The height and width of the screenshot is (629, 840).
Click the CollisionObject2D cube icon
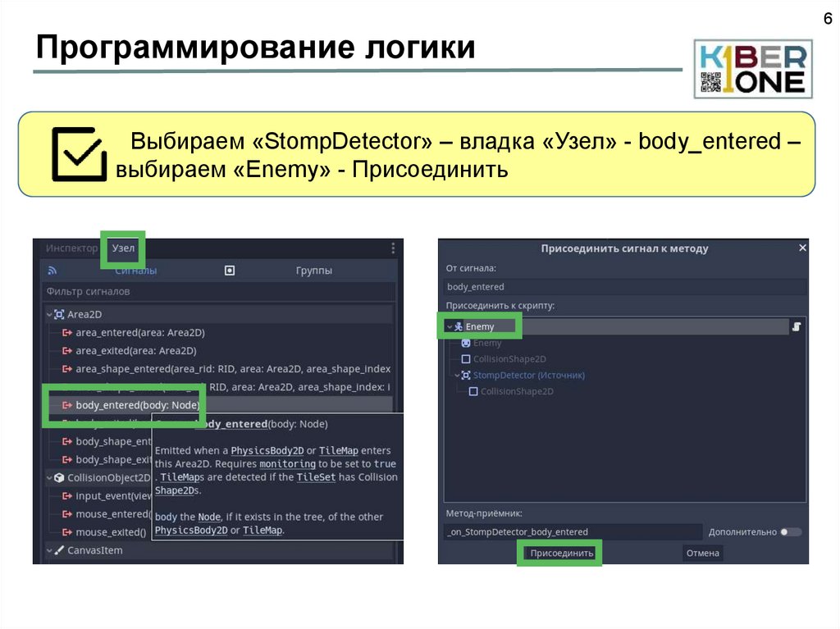[x=59, y=478]
